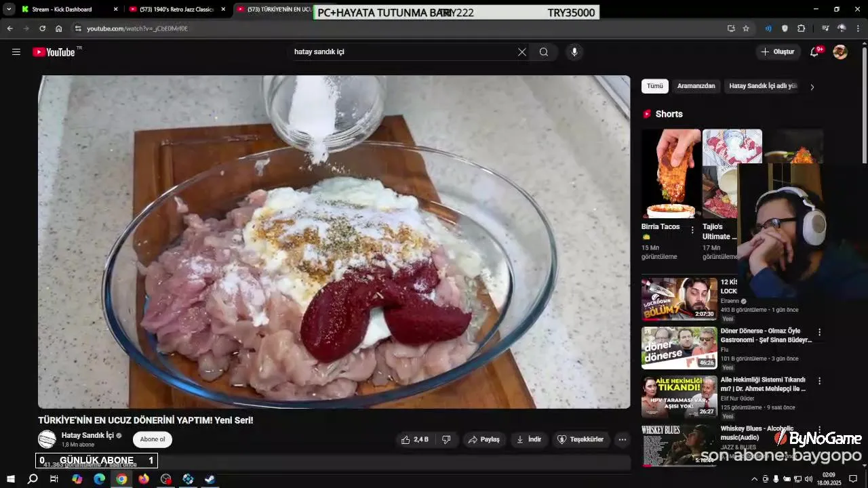Click the Teşekkürler thanks button
This screenshot has height=488, width=868.
click(x=580, y=440)
